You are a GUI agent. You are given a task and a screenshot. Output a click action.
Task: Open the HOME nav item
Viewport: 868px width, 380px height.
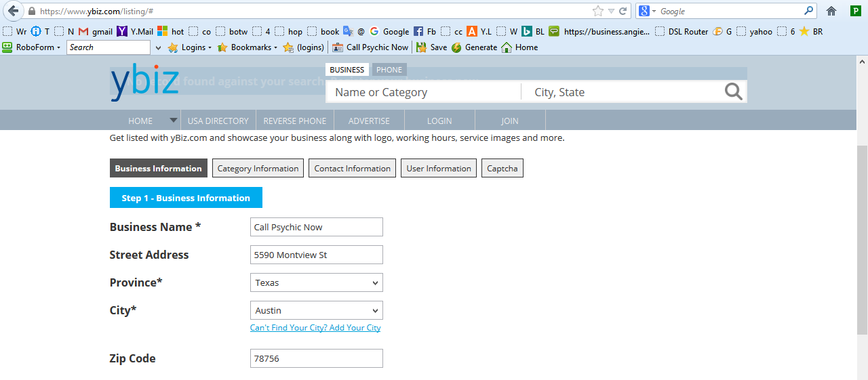[140, 121]
